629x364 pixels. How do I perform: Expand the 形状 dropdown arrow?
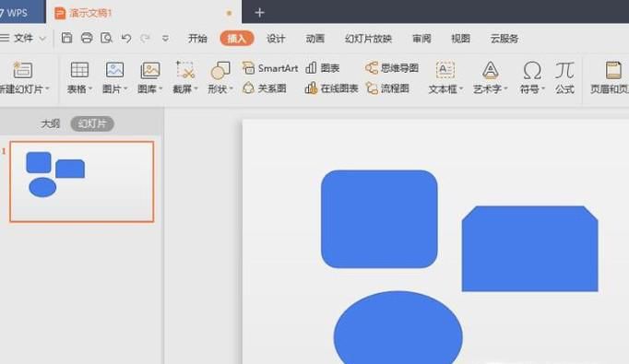pos(231,88)
